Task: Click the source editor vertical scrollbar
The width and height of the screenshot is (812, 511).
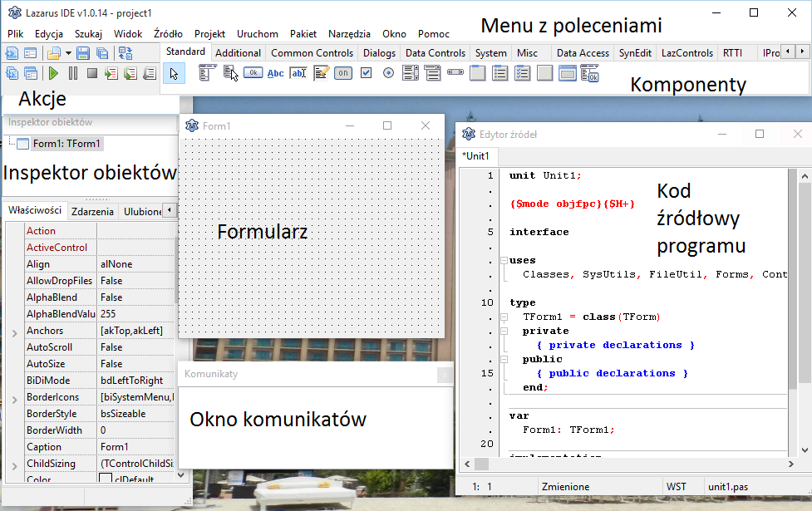Action: coord(804,313)
